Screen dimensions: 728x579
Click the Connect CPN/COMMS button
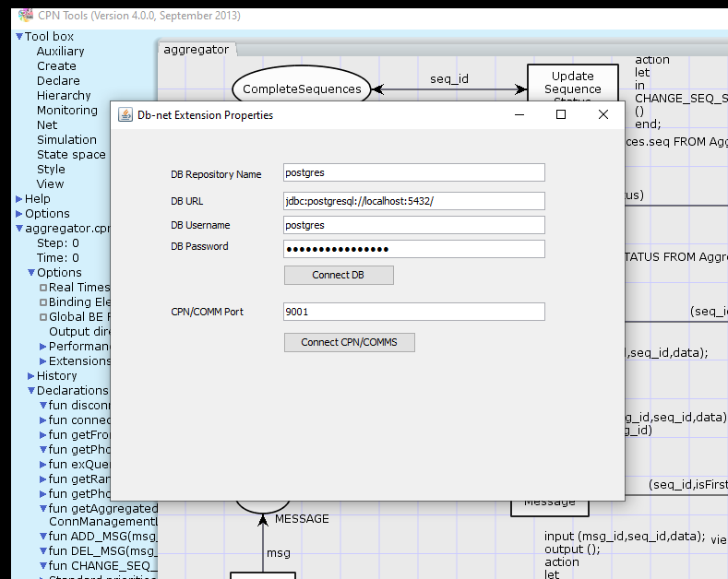pyautogui.click(x=349, y=342)
